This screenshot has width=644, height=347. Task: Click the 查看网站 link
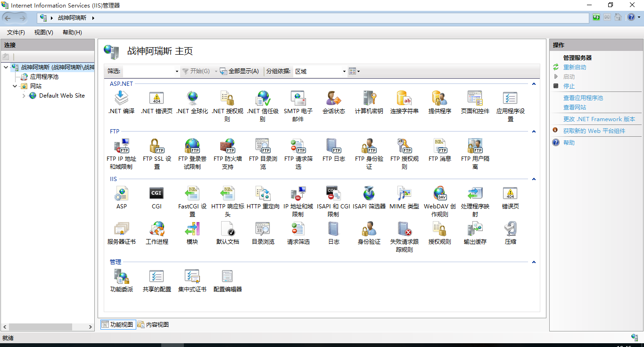(x=575, y=107)
